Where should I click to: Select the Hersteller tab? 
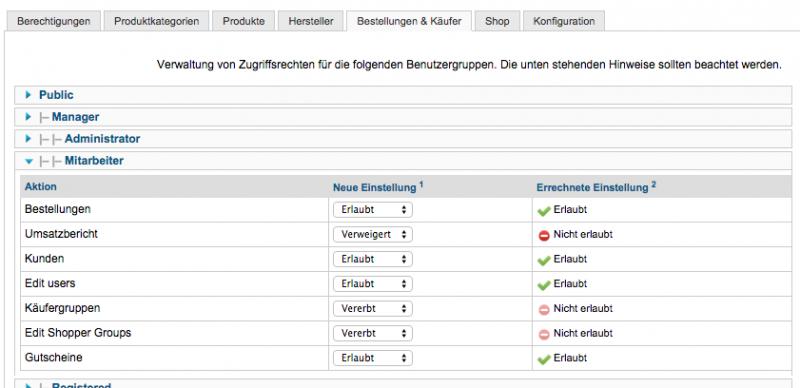point(311,21)
